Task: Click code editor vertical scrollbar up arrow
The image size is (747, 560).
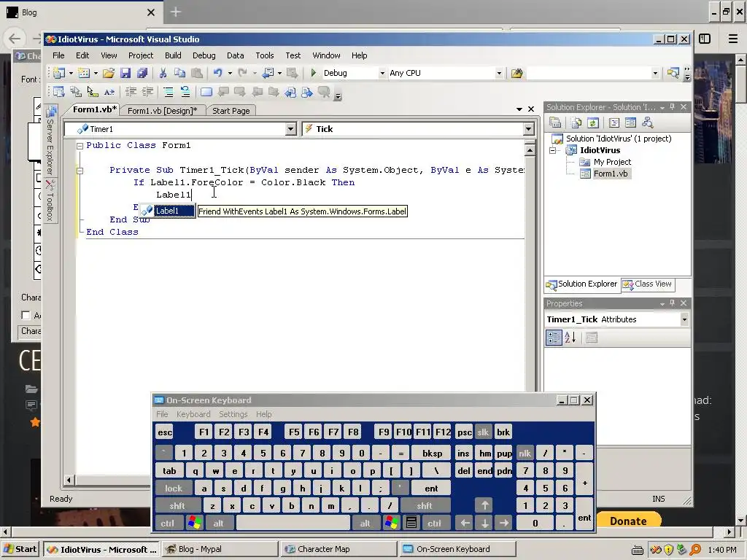Action: click(x=530, y=150)
